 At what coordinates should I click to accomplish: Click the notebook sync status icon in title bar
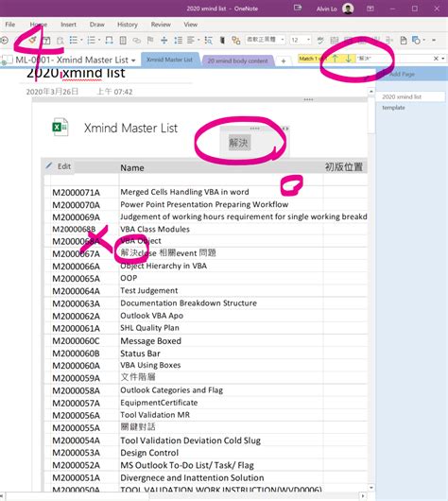[298, 8]
